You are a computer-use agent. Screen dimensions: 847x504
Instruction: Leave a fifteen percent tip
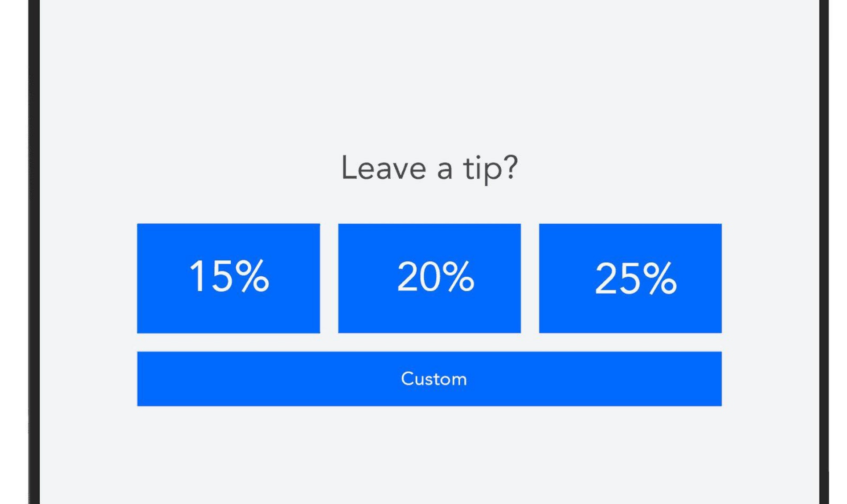coord(228,278)
